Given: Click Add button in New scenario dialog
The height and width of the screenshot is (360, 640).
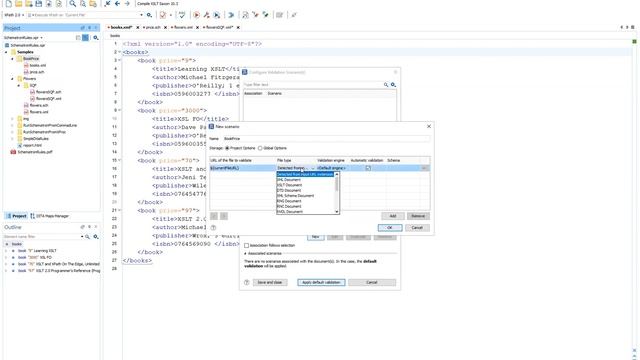Looking at the screenshot, I should (393, 216).
